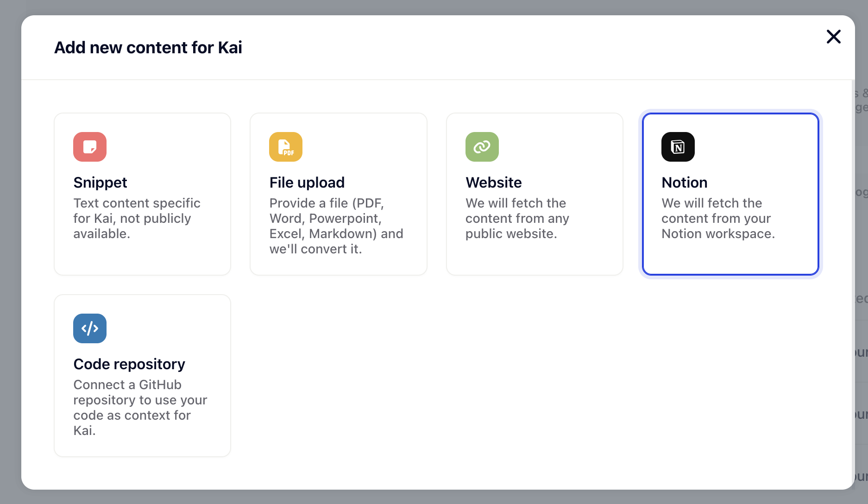Click the green Website link icon

pyautogui.click(x=482, y=147)
